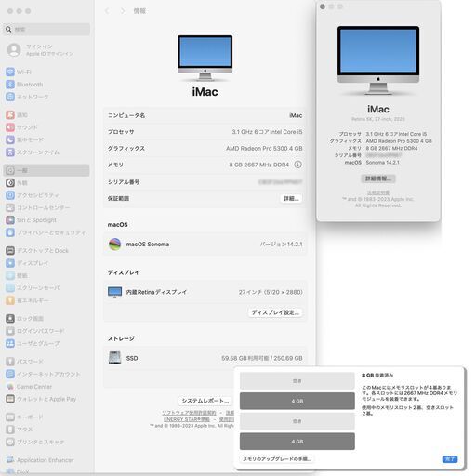Open ネットワーク settings in the sidebar
This screenshot has height=476, width=476.
[46, 97]
